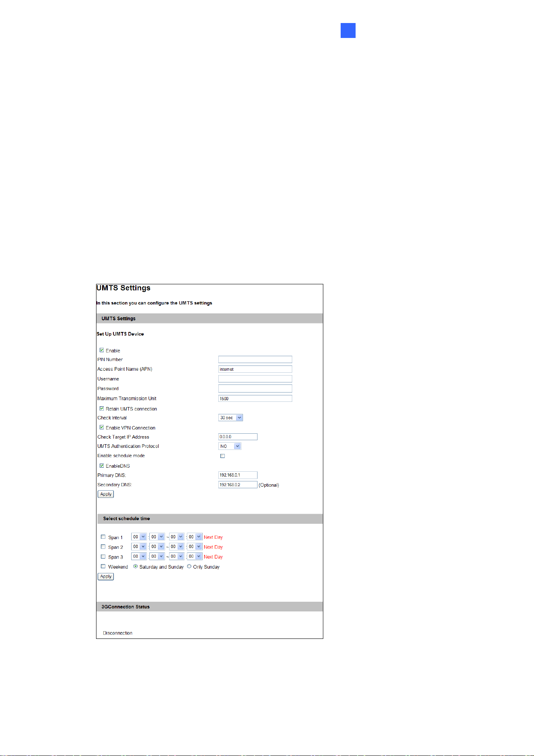Enable the Span 2 checkbox

coord(103,546)
